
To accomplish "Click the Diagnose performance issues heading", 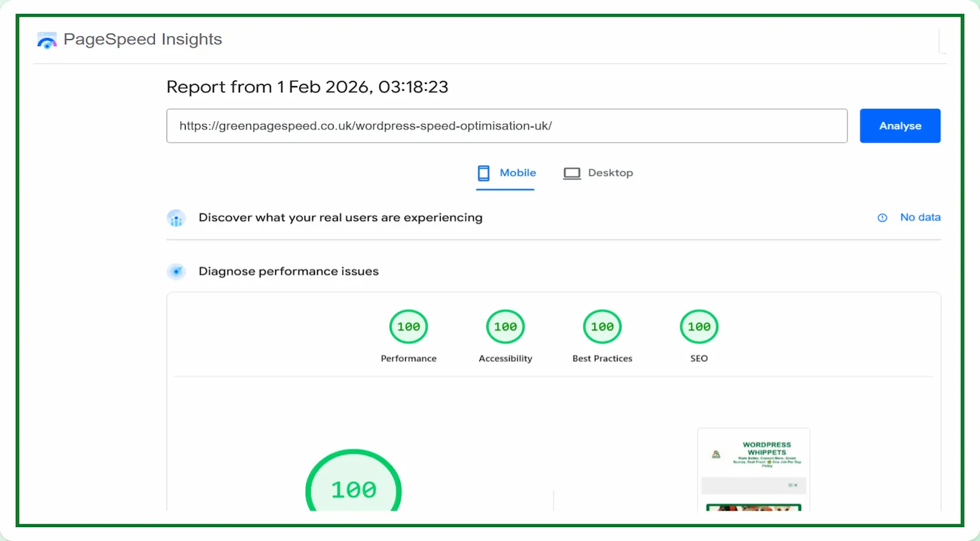I will [x=288, y=271].
